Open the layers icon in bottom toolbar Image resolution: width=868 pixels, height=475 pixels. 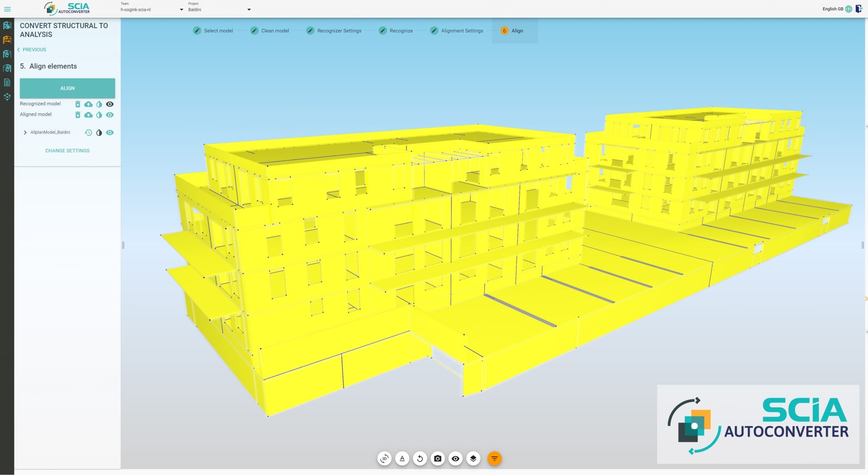click(473, 459)
